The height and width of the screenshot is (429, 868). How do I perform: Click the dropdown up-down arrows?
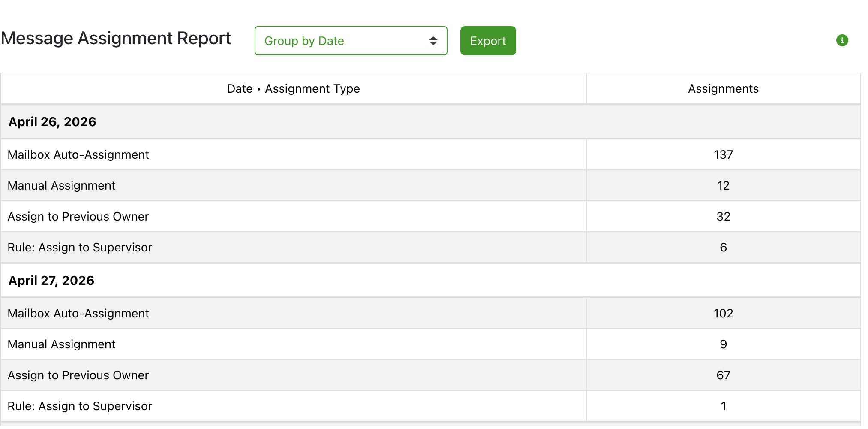point(433,41)
